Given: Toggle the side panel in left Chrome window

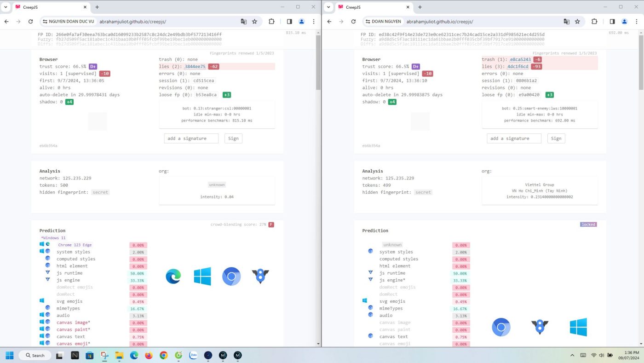Looking at the screenshot, I should click(289, 22).
